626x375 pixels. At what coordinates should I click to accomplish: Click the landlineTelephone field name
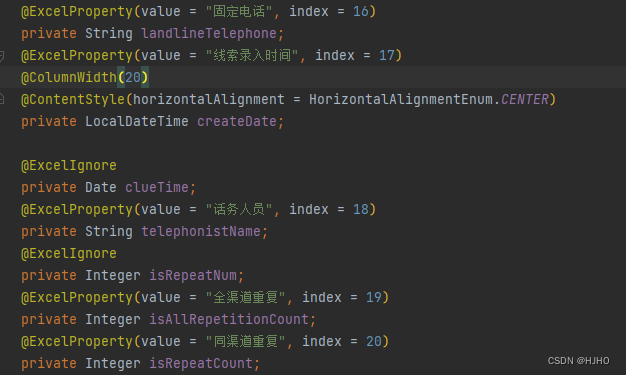pos(209,34)
